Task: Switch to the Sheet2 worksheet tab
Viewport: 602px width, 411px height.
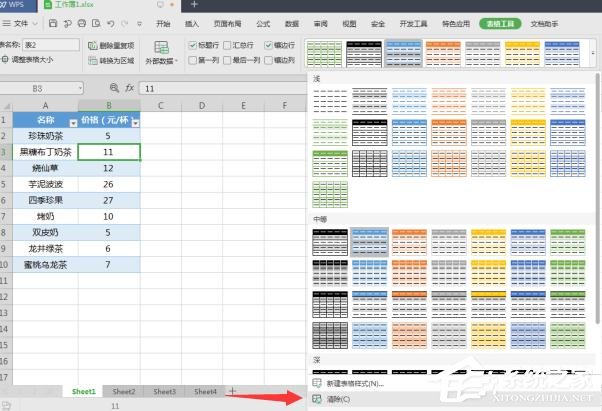Action: 124,391
